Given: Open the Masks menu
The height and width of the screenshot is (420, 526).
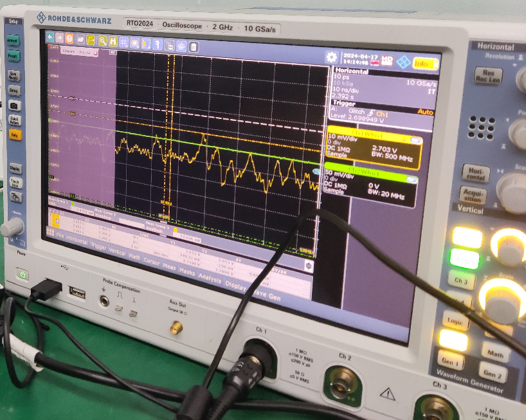Looking at the screenshot, I should (x=187, y=271).
